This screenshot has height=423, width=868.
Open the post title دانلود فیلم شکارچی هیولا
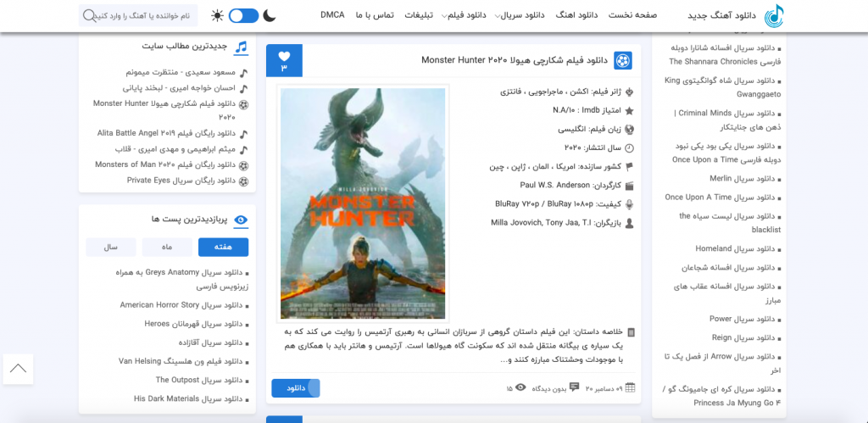tap(515, 60)
